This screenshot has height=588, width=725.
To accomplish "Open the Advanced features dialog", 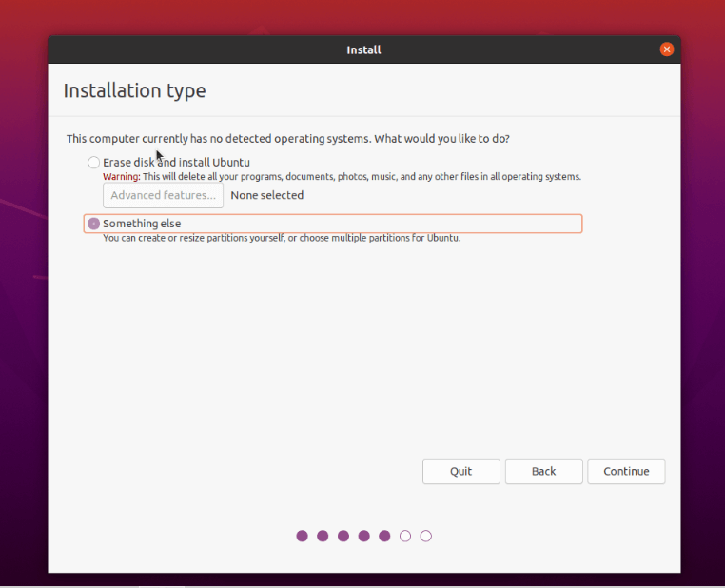I will tap(163, 195).
